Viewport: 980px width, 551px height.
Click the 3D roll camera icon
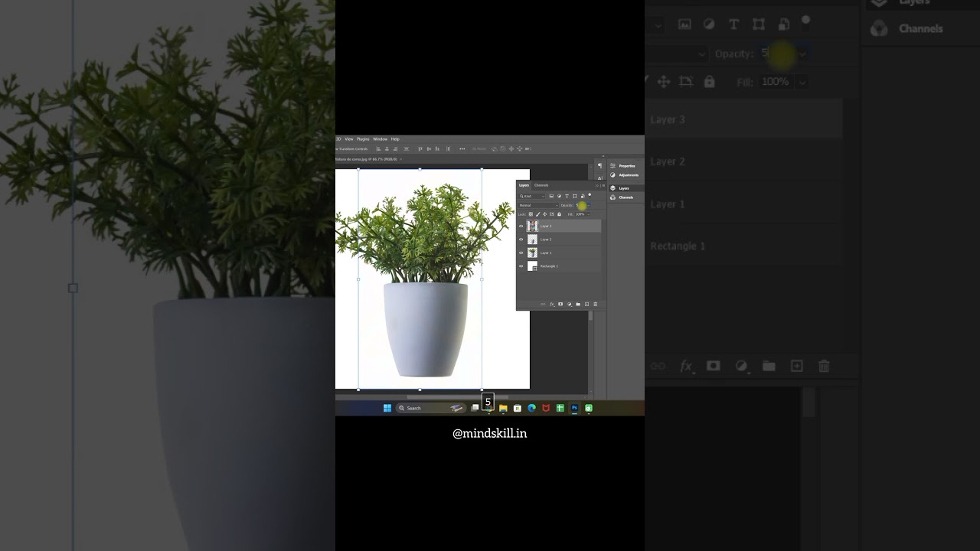(503, 148)
